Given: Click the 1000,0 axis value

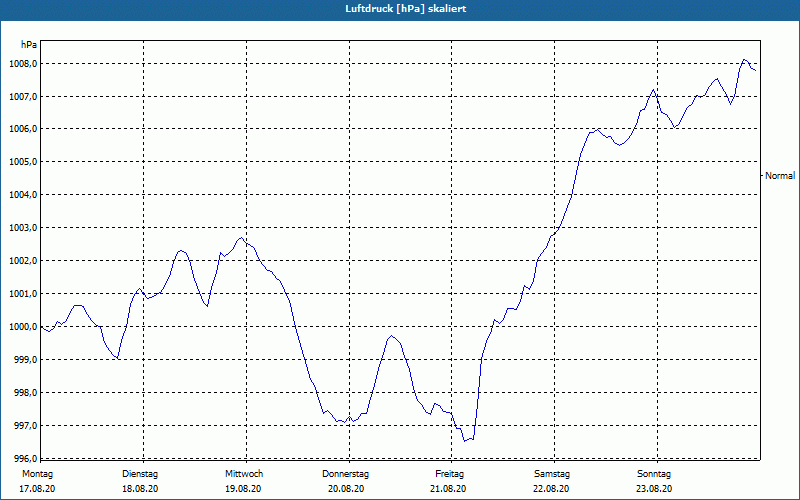Looking at the screenshot, I should [x=23, y=327].
